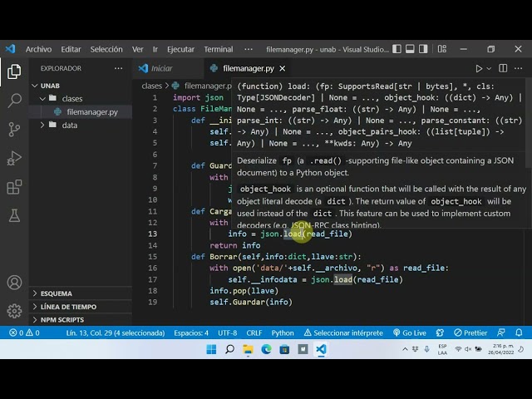
Task: Open the Editar menu
Action: tap(71, 49)
